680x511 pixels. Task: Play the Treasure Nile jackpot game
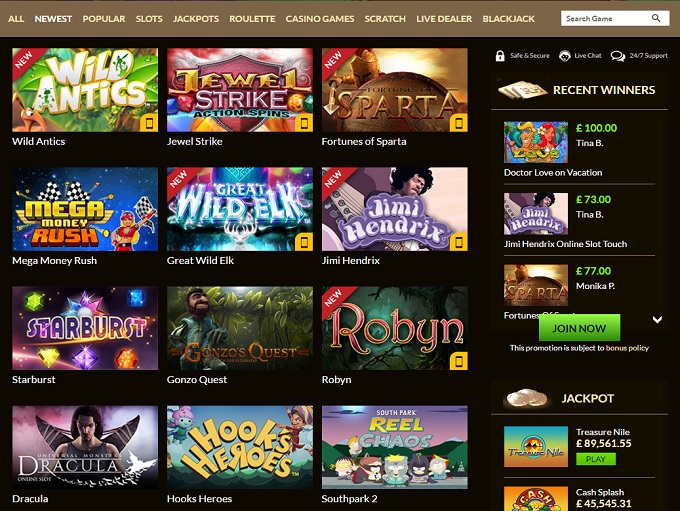(595, 459)
